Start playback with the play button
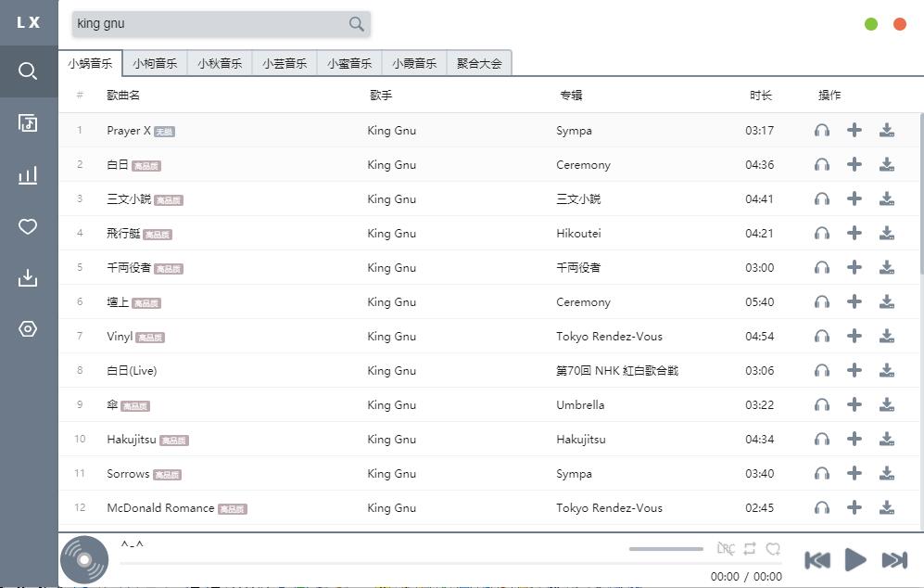 (855, 559)
